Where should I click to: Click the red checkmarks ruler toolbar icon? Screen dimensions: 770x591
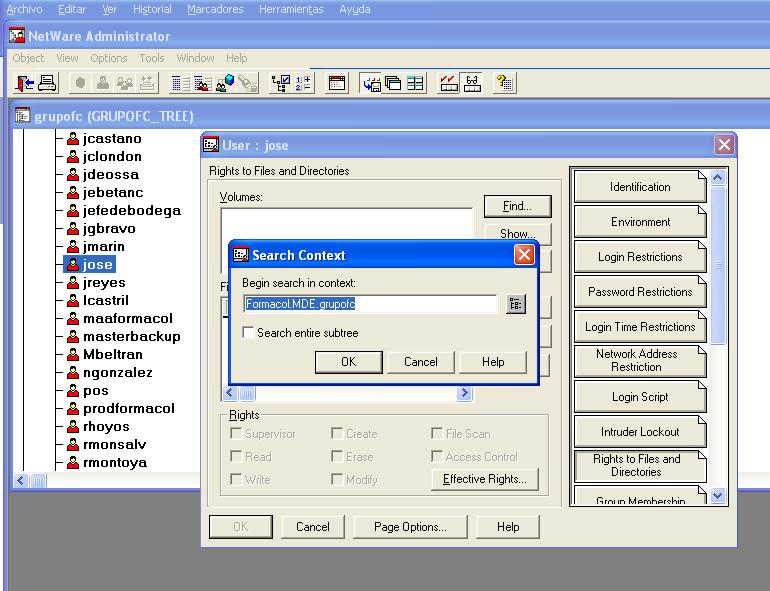(x=449, y=83)
